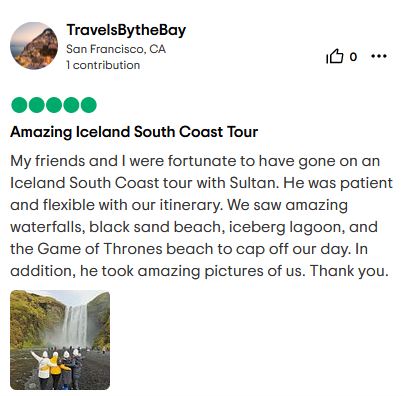This screenshot has height=396, width=404.
Task: Open the TravelsBytheBay username profile link
Action: click(x=126, y=30)
